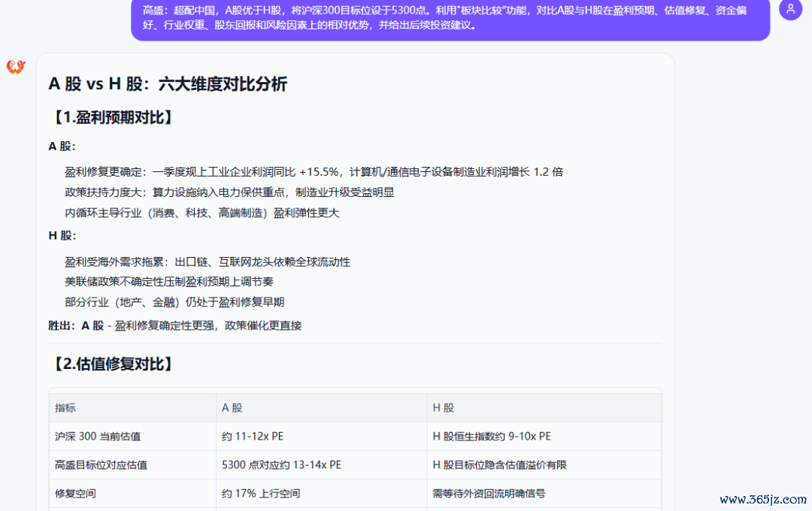Select heading 'A 股 vs H 股：六大维度对比分析'
This screenshot has width=812, height=511.
coord(168,84)
